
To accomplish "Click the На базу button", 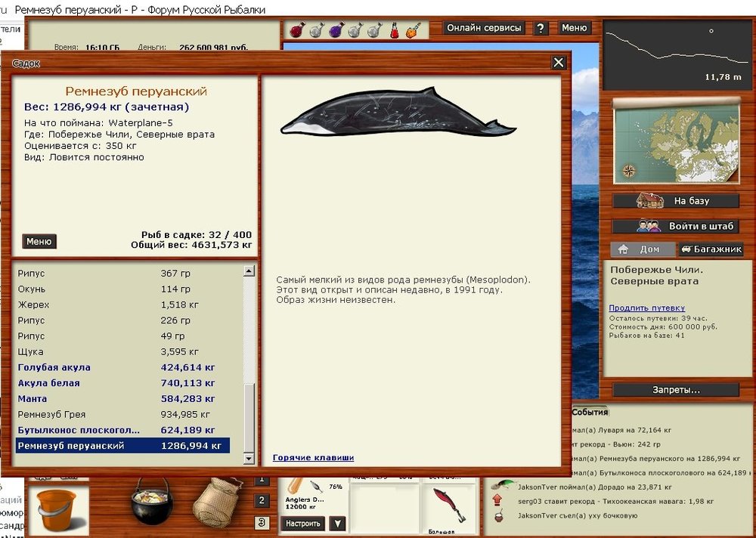I will point(675,202).
